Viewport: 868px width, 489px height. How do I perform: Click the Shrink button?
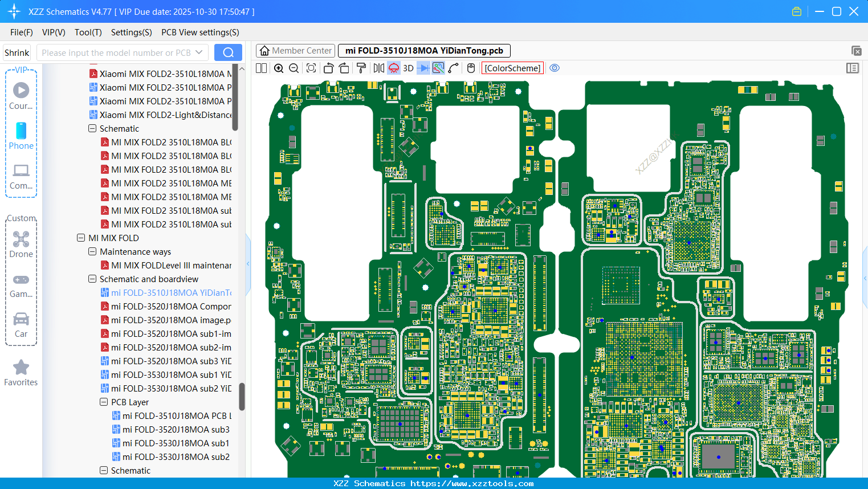[17, 52]
